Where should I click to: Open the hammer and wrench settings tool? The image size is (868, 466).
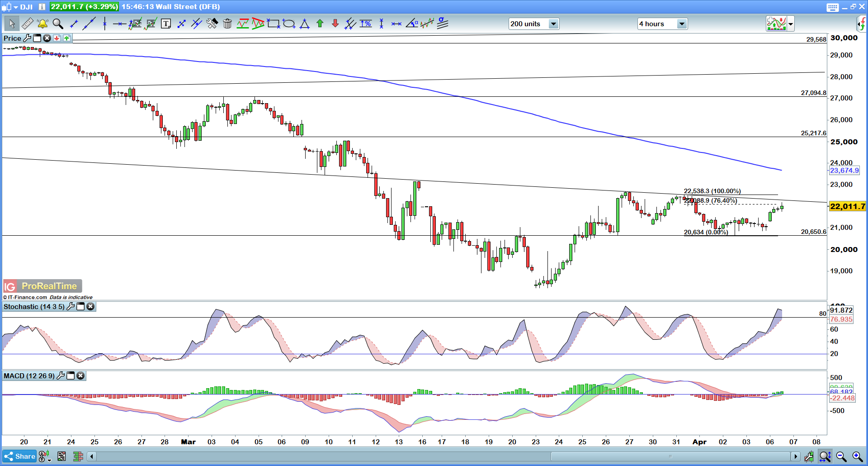point(212,24)
